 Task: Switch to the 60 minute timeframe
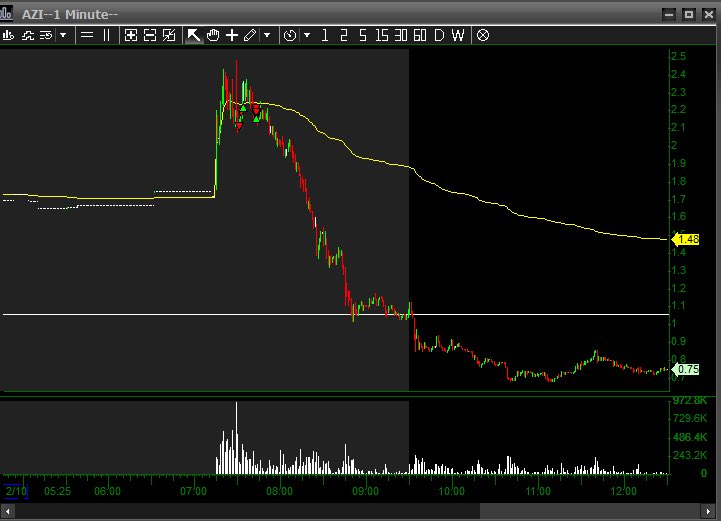click(420, 35)
